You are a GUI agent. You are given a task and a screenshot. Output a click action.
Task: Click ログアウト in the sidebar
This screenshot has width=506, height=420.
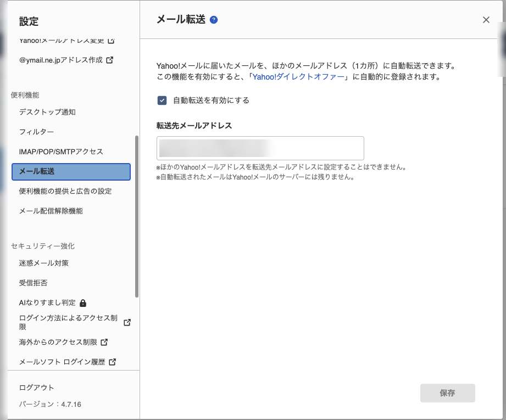pyautogui.click(x=36, y=388)
